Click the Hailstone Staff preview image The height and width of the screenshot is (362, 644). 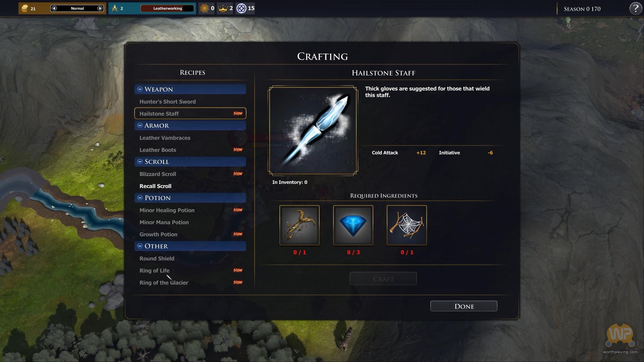(x=313, y=130)
